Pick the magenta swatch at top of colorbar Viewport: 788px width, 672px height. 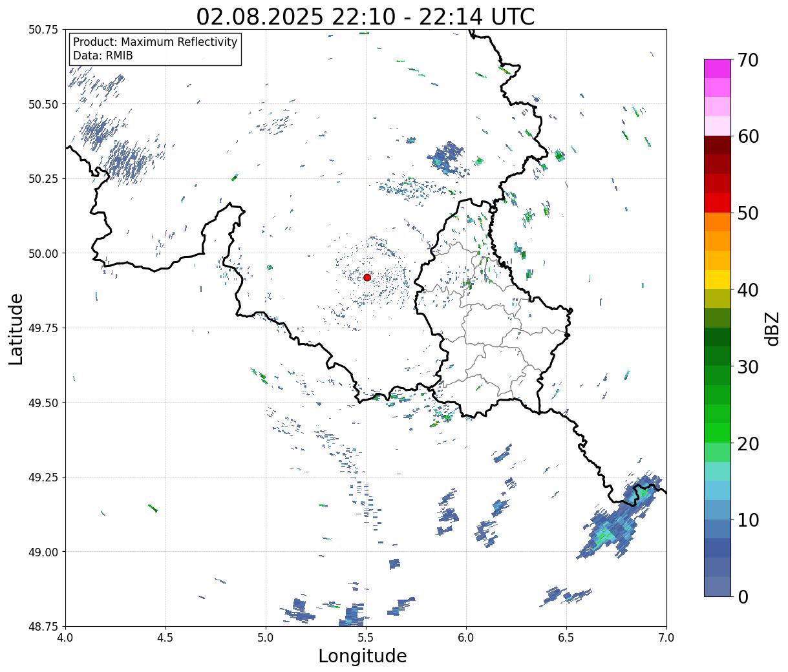point(718,68)
